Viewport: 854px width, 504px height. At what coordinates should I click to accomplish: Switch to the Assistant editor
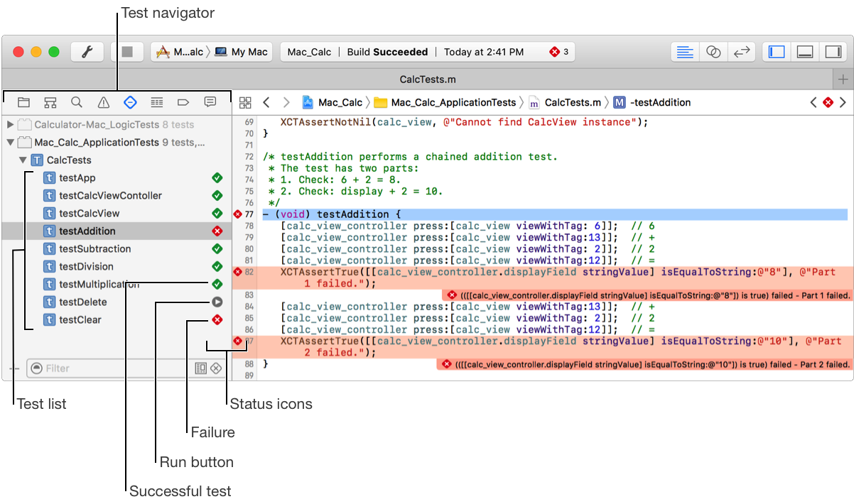713,52
